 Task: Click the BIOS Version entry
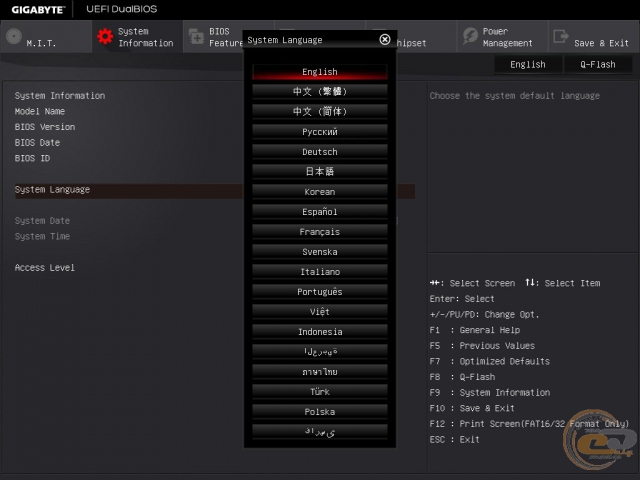click(45, 127)
